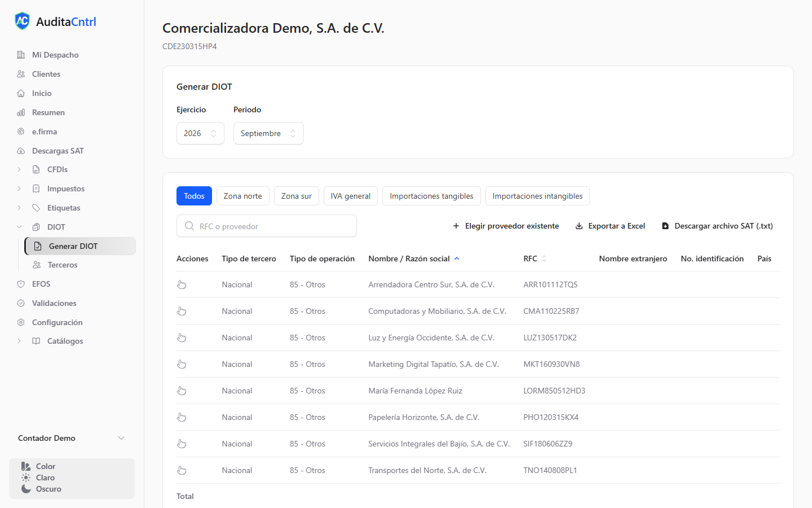812x508 pixels.
Task: Sort by Nombre / Razón social column
Action: point(414,259)
